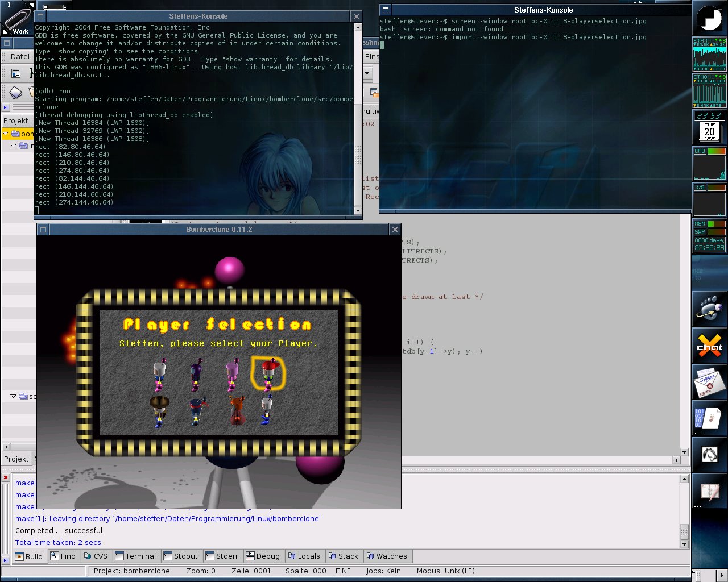Select the white bomber player sprite
Screen dimensions: 728x582
click(x=159, y=374)
